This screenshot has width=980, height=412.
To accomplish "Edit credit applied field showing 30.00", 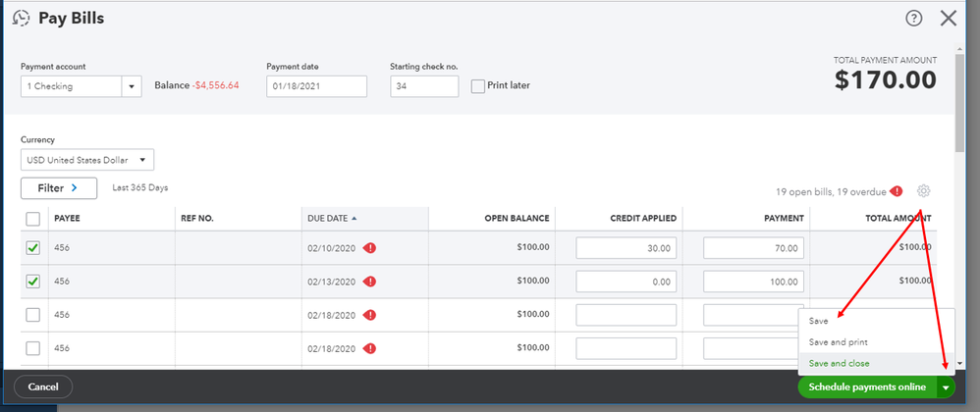I will pos(626,248).
